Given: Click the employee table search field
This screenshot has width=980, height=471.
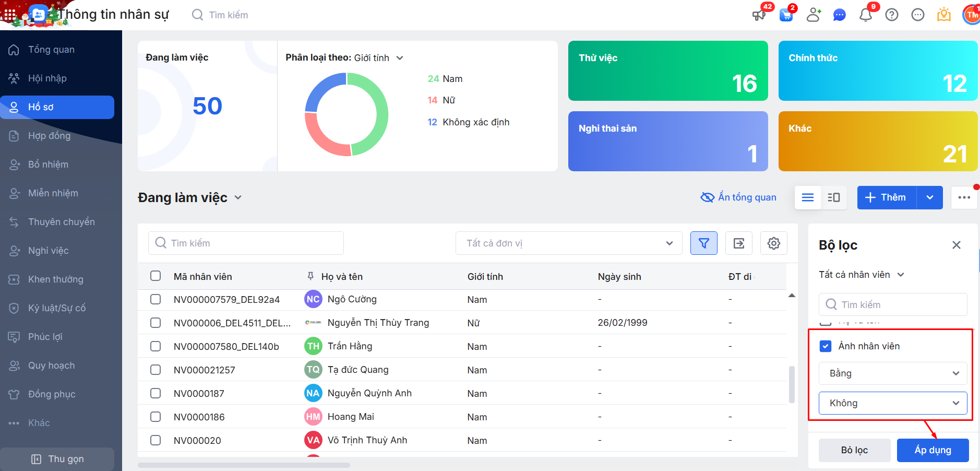Looking at the screenshot, I should coord(246,243).
